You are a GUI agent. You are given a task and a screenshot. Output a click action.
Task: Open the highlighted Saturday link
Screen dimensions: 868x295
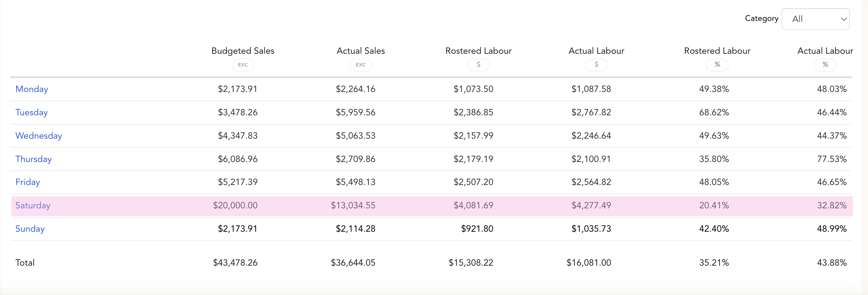[33, 206]
